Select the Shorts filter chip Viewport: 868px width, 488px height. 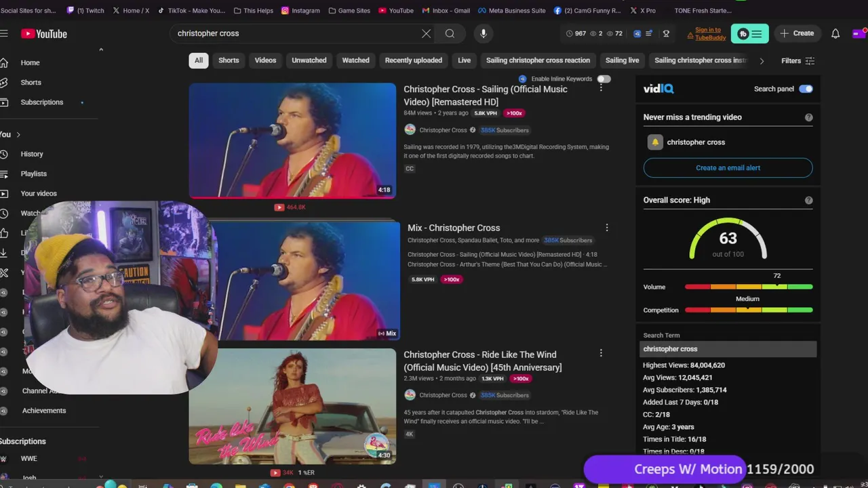pos(229,60)
